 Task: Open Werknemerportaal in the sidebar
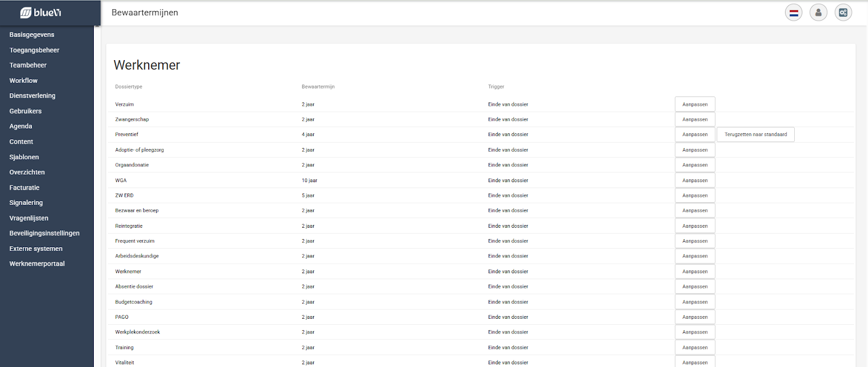pos(37,264)
